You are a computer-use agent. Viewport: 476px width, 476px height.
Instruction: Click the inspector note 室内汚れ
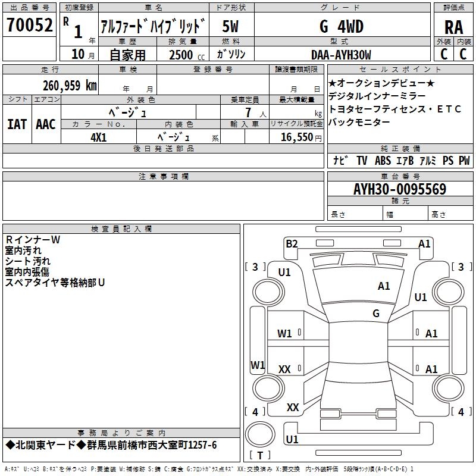point(23,250)
